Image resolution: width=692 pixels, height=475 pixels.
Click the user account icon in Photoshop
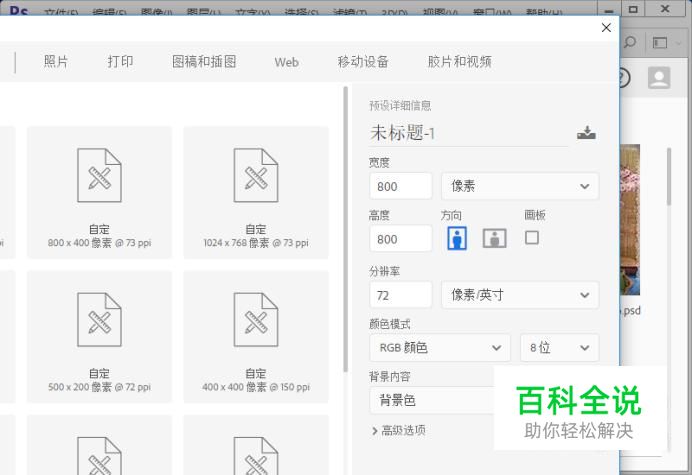pyautogui.click(x=659, y=78)
